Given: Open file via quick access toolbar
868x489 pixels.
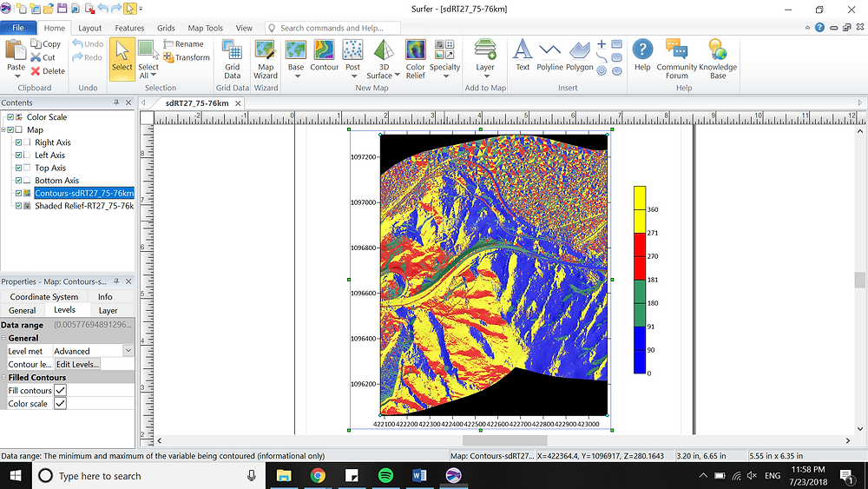Looking at the screenshot, I should pos(48,9).
